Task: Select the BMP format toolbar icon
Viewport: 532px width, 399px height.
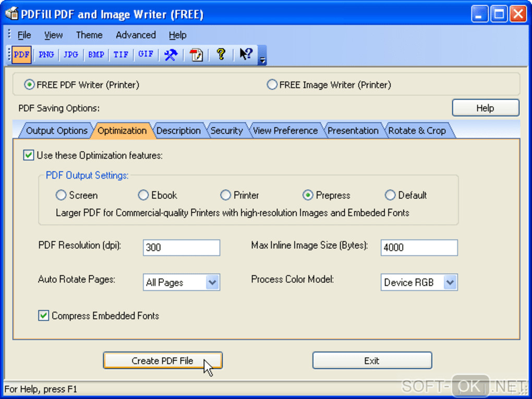Action: pos(96,55)
